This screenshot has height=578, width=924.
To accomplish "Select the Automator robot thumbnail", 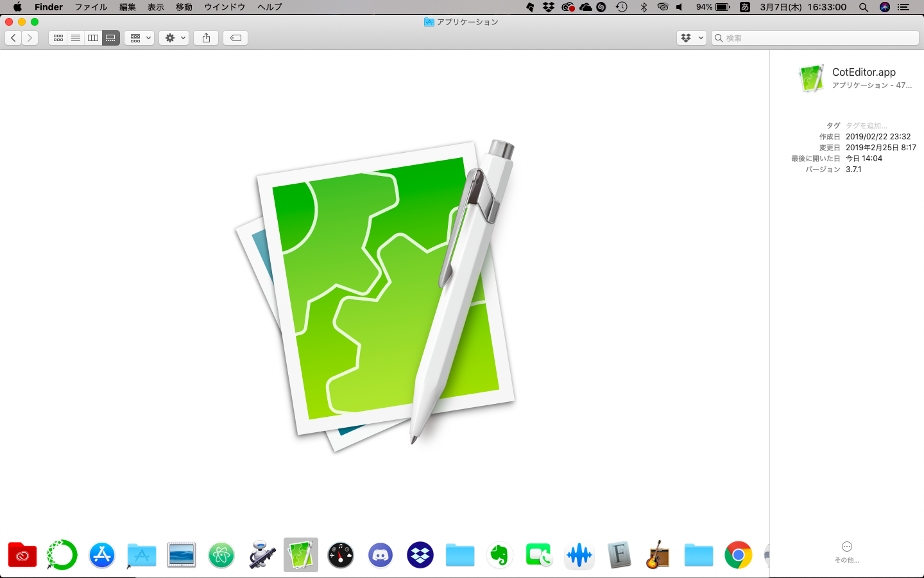I will coord(261,555).
